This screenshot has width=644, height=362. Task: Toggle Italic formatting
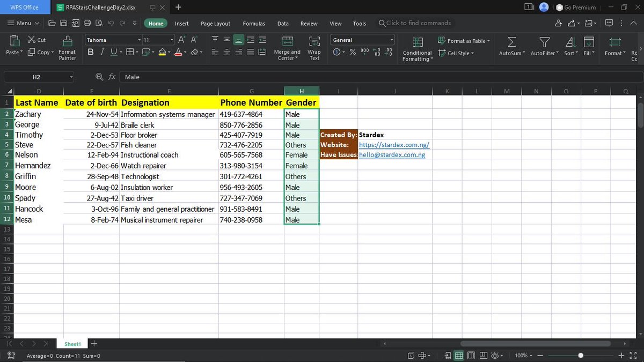(x=102, y=52)
